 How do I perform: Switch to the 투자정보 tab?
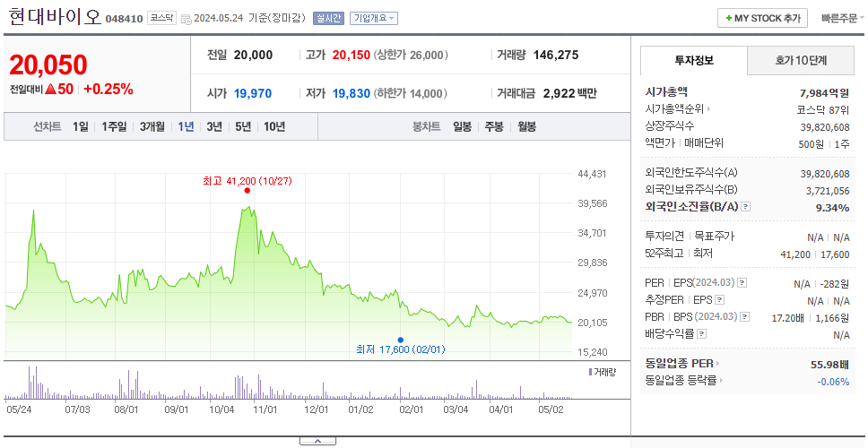694,60
